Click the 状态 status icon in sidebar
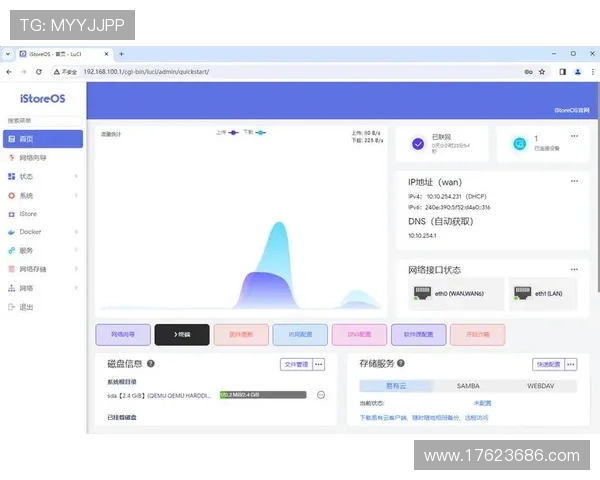Screen dimensions: 600x480 coord(11,176)
